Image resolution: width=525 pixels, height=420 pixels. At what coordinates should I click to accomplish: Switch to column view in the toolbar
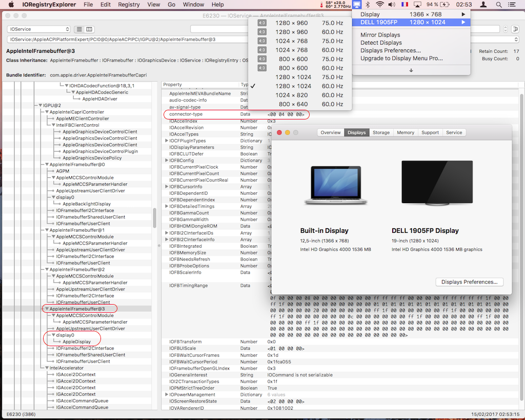[x=89, y=29]
